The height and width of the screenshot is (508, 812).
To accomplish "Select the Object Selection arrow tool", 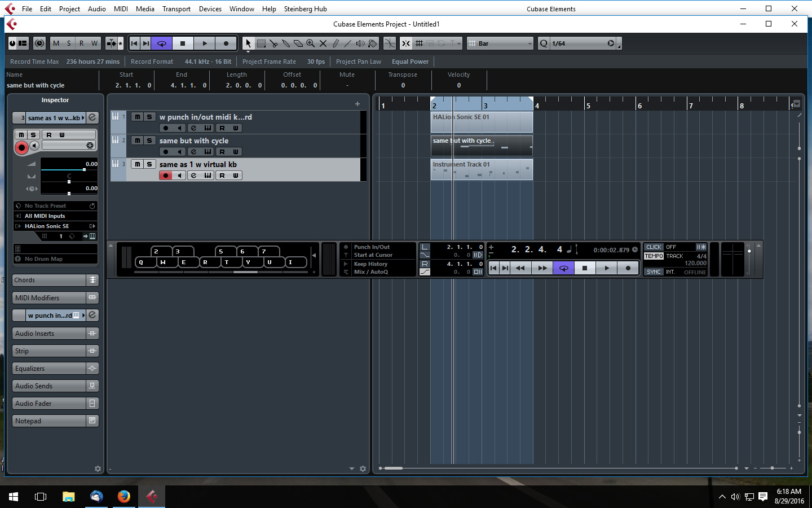I will pos(248,43).
